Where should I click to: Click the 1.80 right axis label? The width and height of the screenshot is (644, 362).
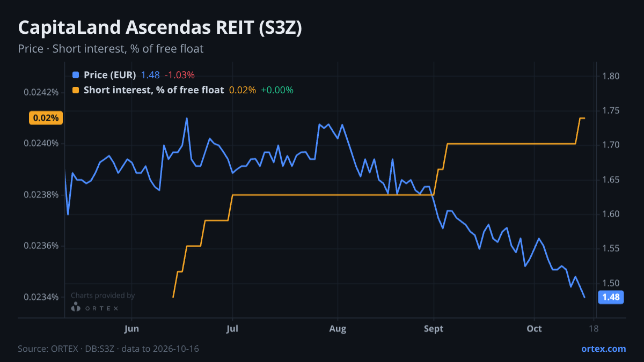(611, 76)
